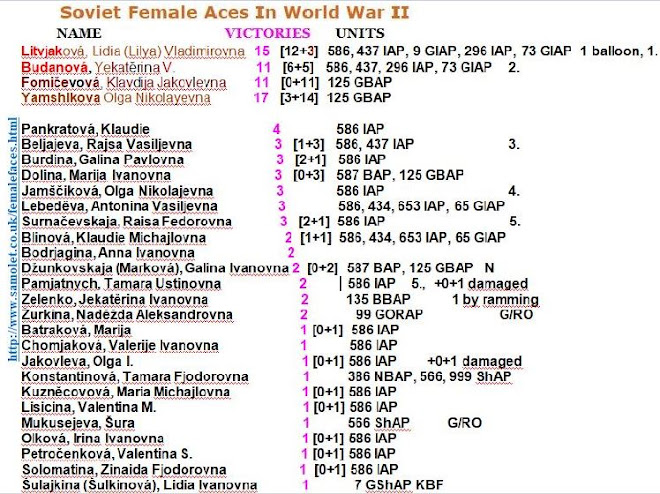The width and height of the screenshot is (660, 494).
Task: Select the name Budanová, Yekatěrina V.
Action: [x=97, y=67]
